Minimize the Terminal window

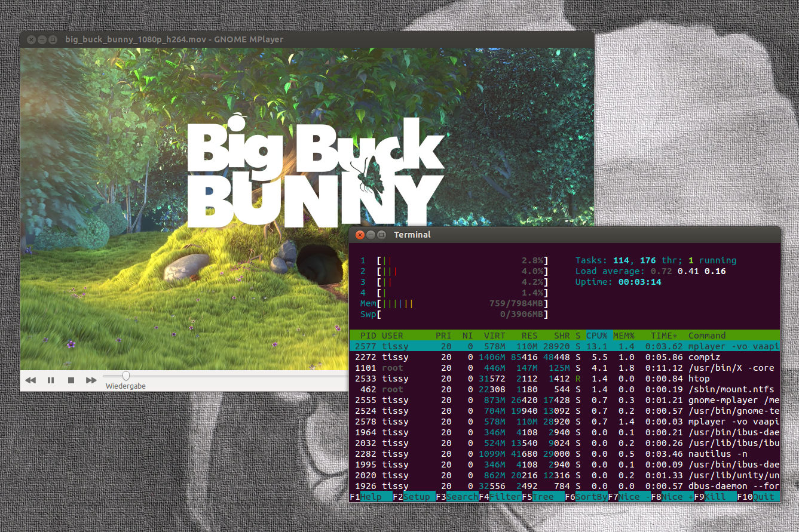click(x=371, y=235)
